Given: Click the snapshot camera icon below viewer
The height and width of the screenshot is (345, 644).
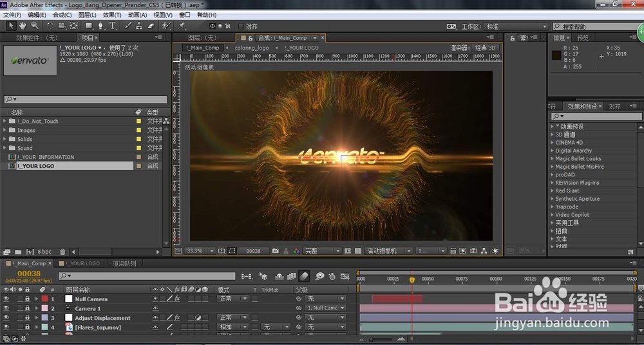Looking at the screenshot, I should pos(276,251).
